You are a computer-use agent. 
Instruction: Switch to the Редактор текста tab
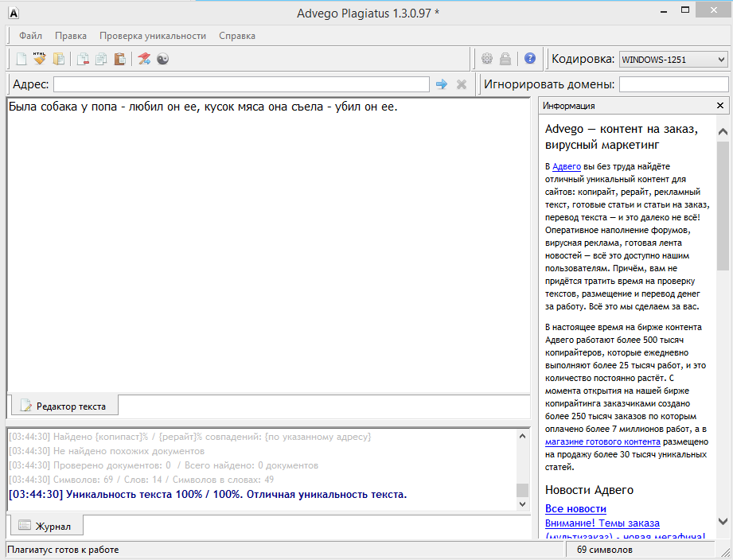coord(64,406)
